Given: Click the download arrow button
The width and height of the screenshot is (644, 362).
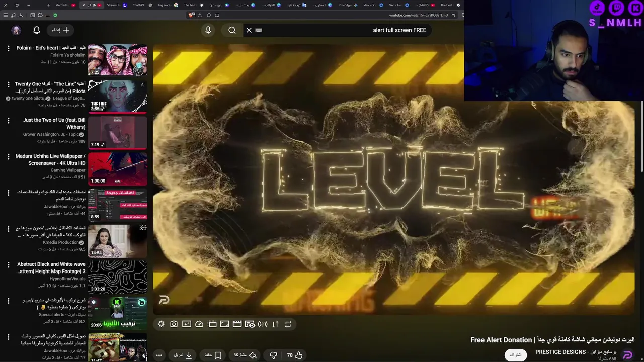Looking at the screenshot, I should point(183,355).
